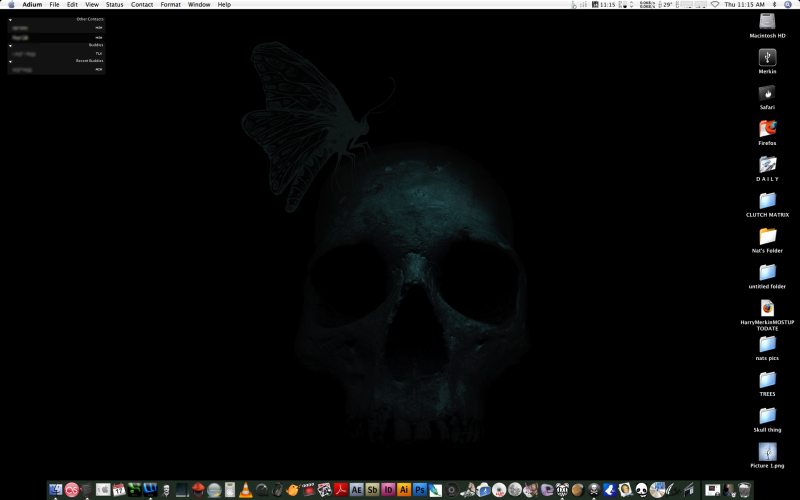Open the panda face icon in the dock

pyautogui.click(x=642, y=490)
